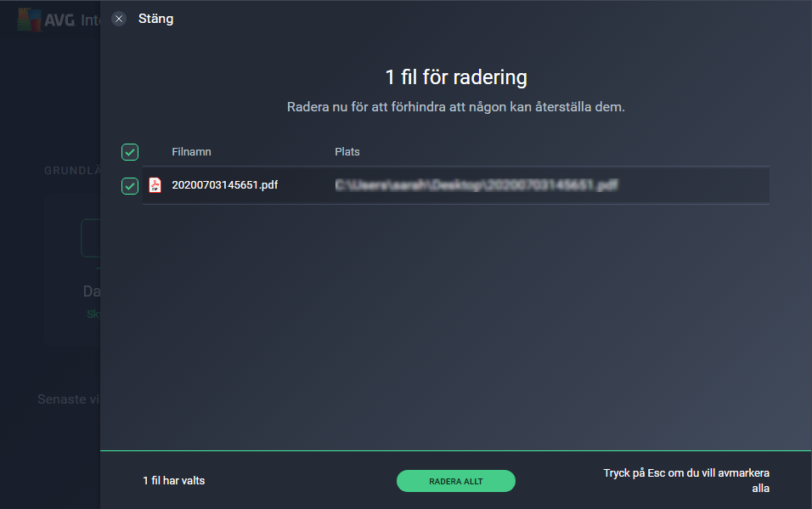
Task: Click the '1 fil för radering' heading
Action: 456,77
